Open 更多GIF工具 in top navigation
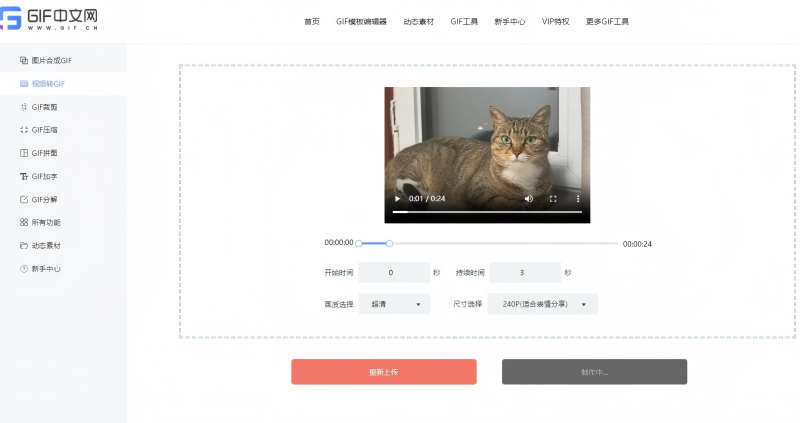The image size is (800, 423). pos(607,21)
